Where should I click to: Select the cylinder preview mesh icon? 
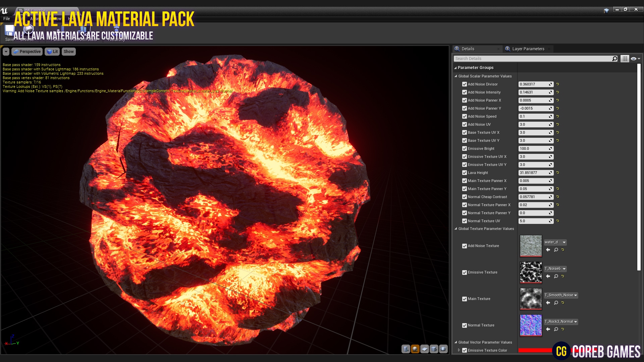pos(406,349)
